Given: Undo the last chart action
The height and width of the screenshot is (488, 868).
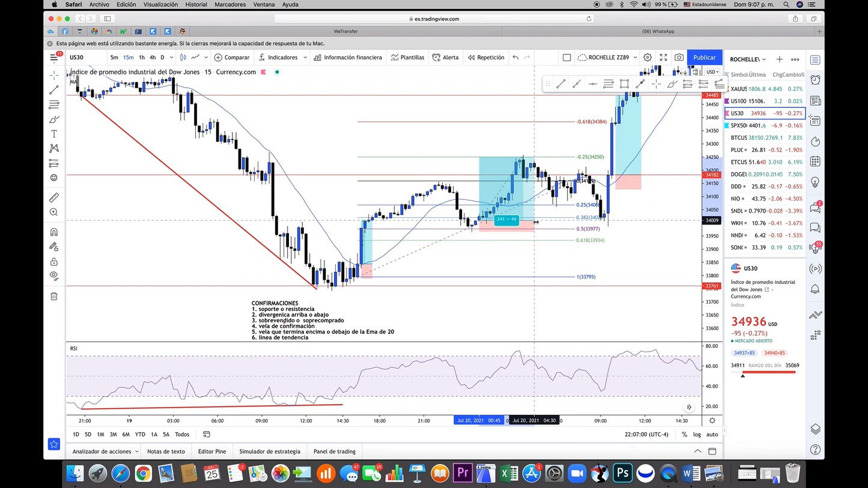Looking at the screenshot, I should 515,58.
